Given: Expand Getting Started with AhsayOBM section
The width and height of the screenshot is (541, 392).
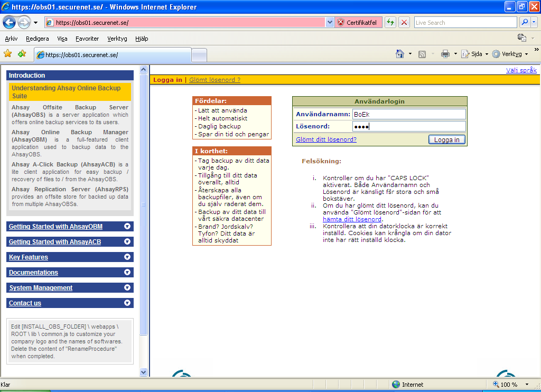Looking at the screenshot, I should [127, 226].
